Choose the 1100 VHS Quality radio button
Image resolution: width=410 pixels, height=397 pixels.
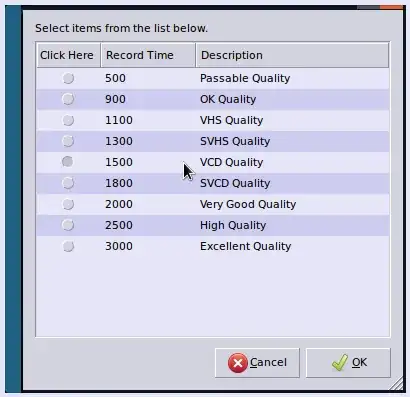[68, 120]
